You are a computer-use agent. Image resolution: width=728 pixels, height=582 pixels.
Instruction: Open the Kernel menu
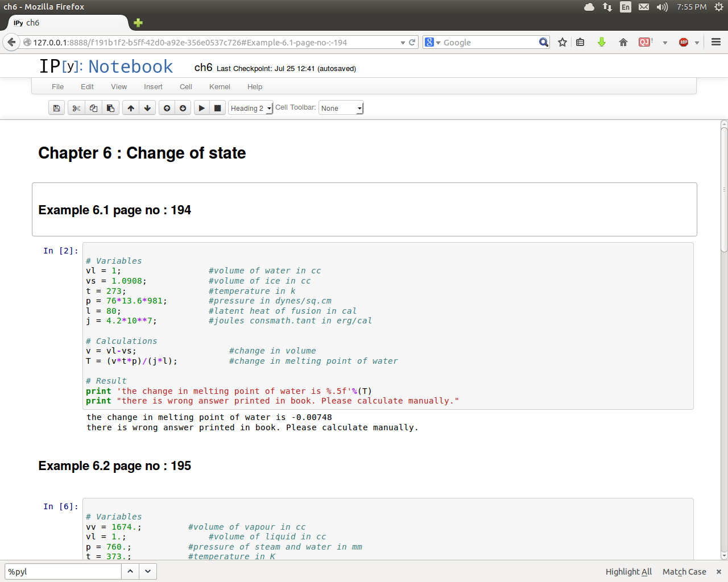point(220,87)
